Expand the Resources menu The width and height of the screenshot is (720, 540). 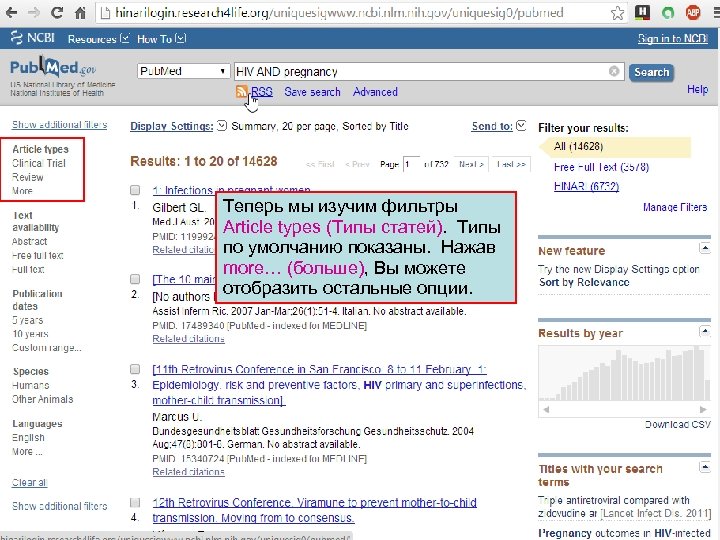(x=98, y=39)
